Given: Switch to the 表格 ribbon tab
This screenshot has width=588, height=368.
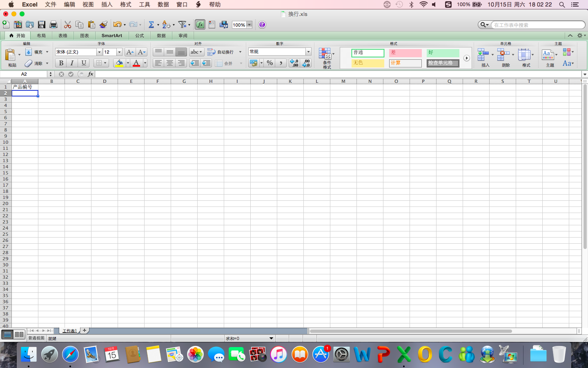Looking at the screenshot, I should pos(63,36).
